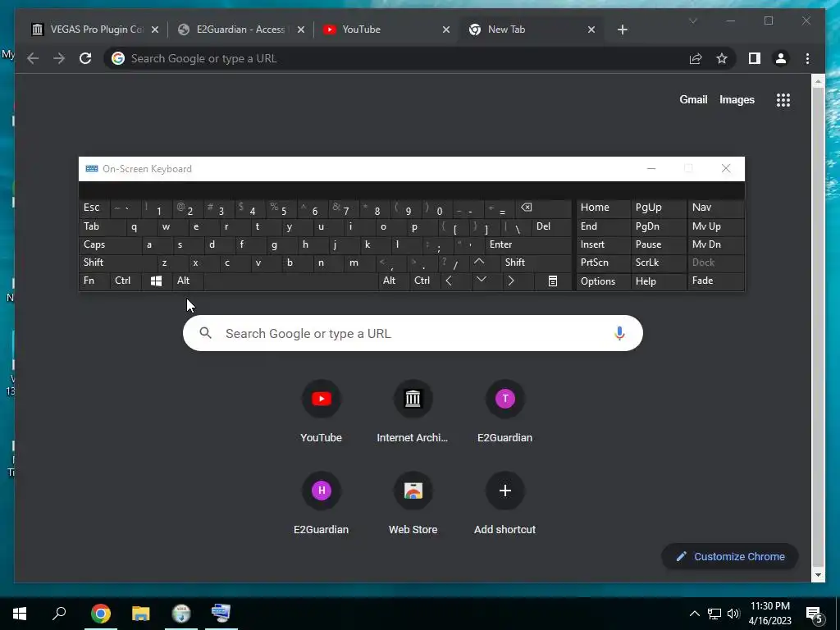Click Chrome back arrow button
The width and height of the screenshot is (840, 630).
click(x=33, y=58)
